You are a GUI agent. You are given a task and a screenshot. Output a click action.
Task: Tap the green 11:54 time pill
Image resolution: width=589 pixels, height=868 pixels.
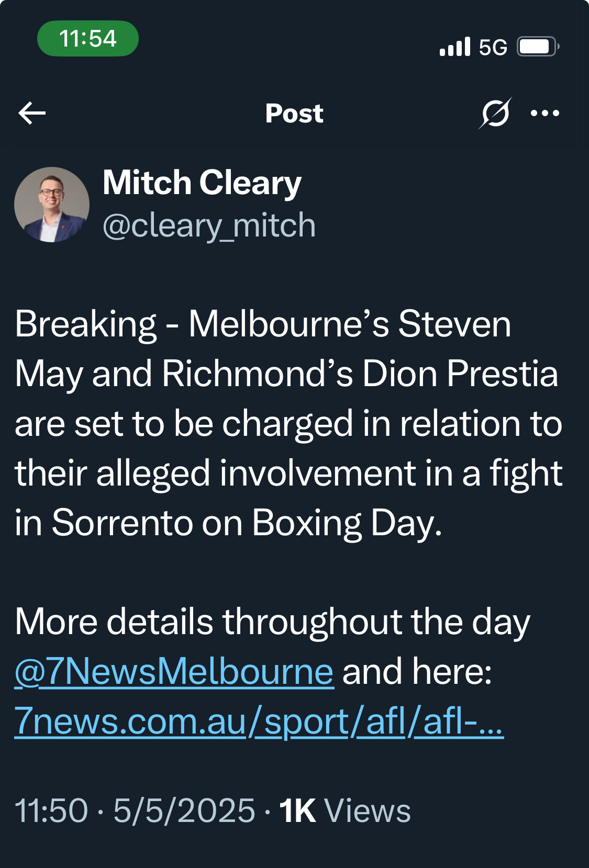tap(88, 39)
